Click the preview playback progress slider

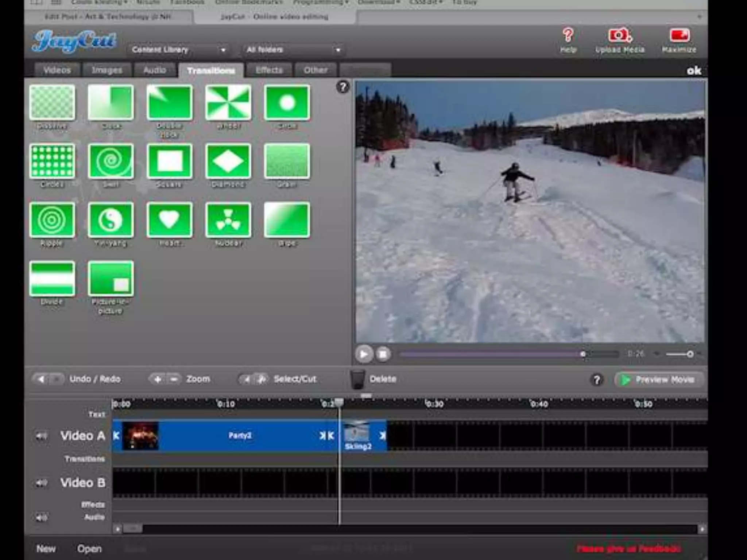[x=509, y=354]
